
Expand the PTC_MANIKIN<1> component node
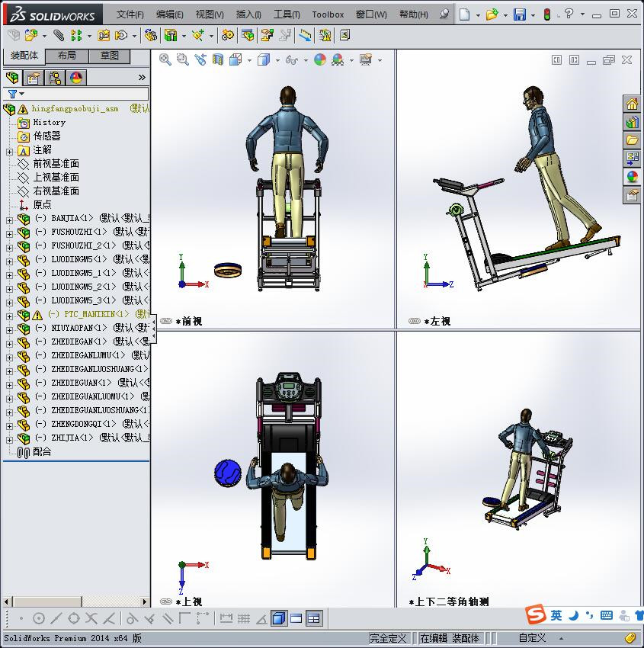(9, 316)
